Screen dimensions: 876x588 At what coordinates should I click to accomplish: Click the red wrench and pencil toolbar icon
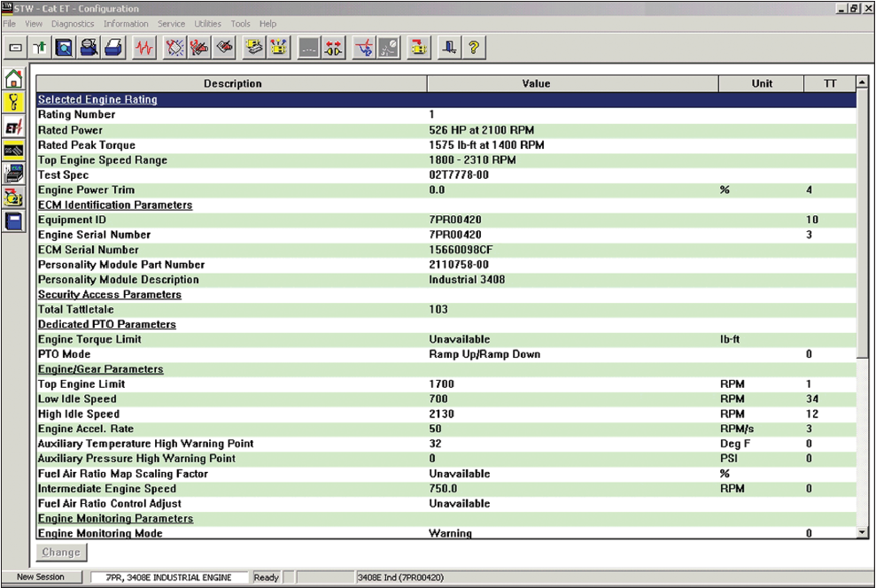point(199,48)
